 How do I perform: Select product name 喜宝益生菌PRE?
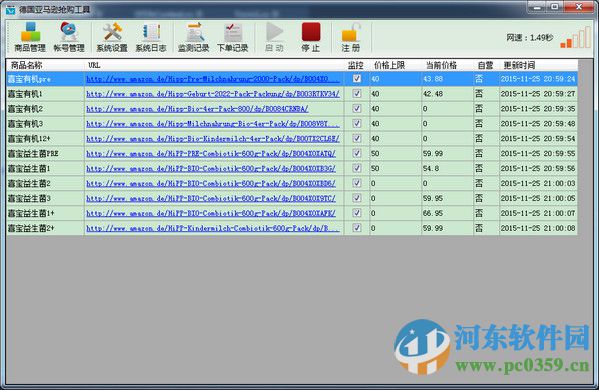33,154
